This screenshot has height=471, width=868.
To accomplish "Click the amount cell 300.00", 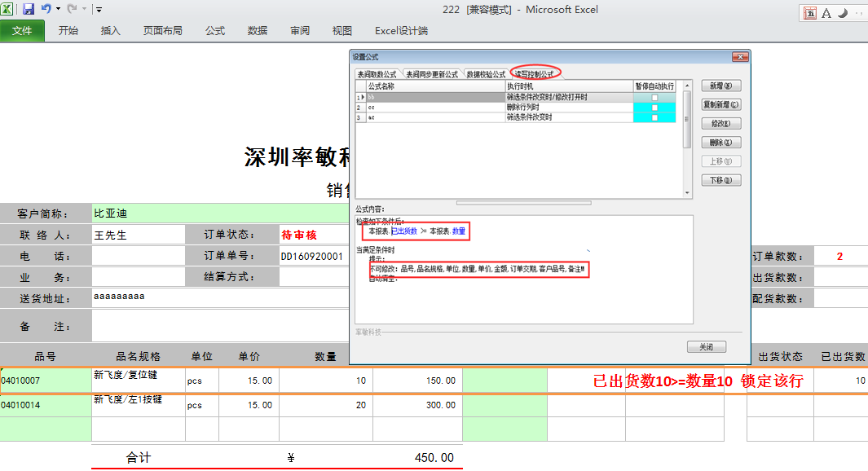I will 418,405.
